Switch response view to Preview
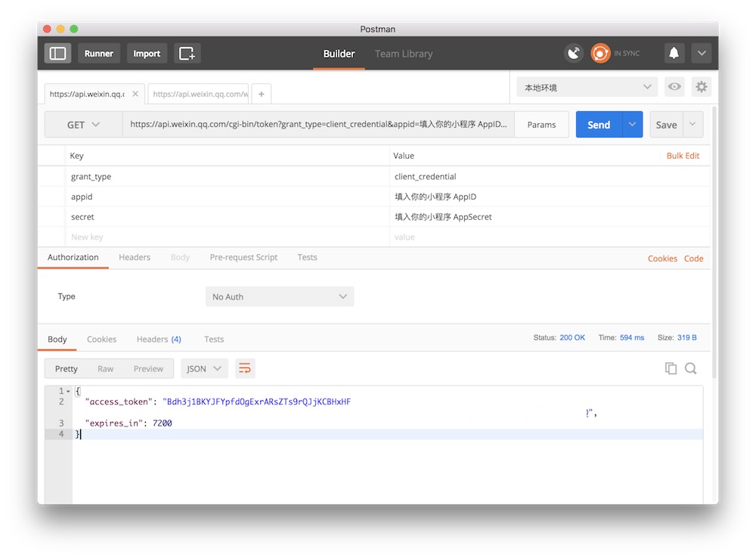 pos(148,369)
